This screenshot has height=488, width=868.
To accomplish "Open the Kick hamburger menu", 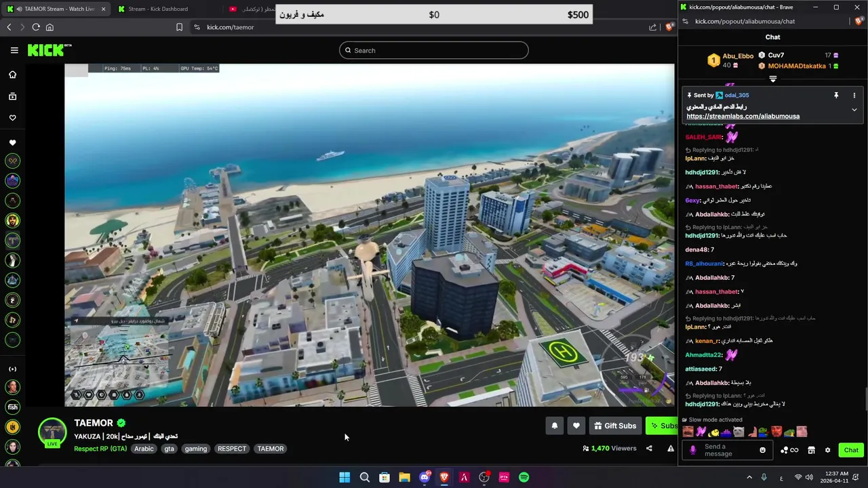I will (x=14, y=50).
